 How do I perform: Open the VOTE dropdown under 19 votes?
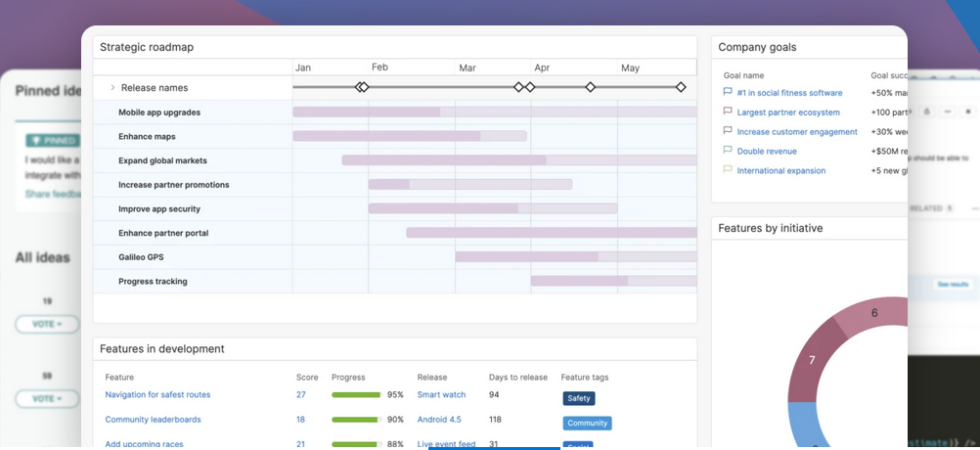[x=46, y=324]
